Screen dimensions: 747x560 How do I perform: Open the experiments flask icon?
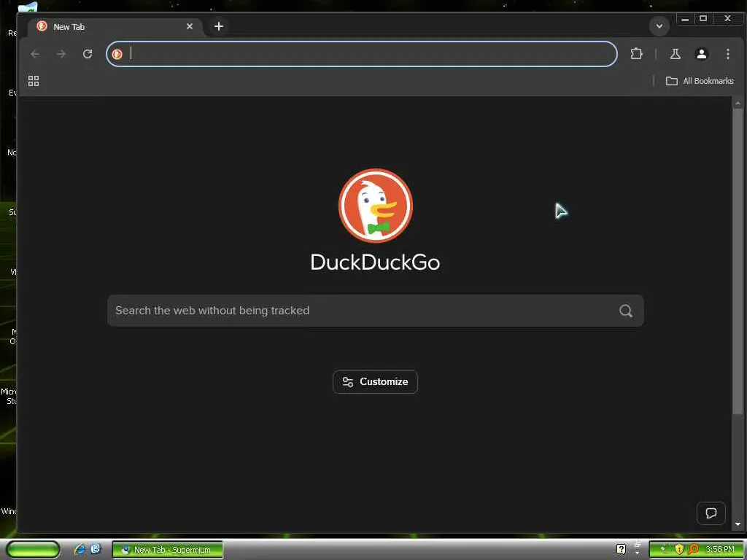click(x=675, y=54)
